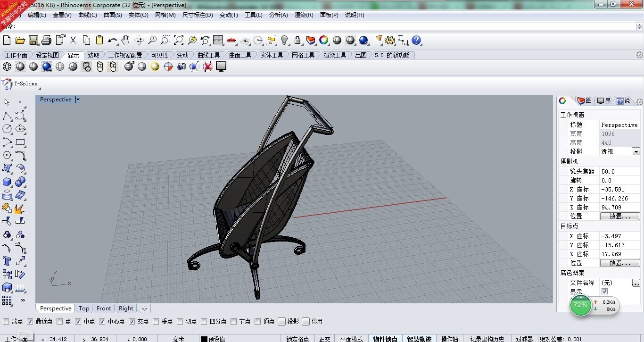Click the padlock Lock icon
The width and height of the screenshot is (644, 342).
point(297,40)
